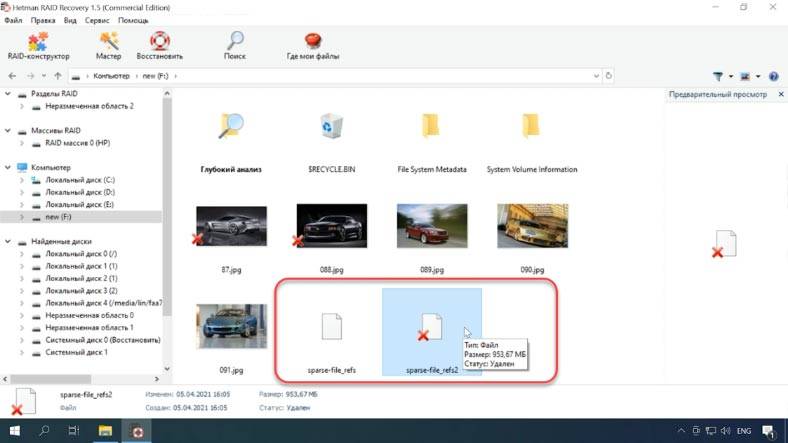Image resolution: width=788 pixels, height=443 pixels.
Task: Change the view mode icon
Action: point(745,76)
